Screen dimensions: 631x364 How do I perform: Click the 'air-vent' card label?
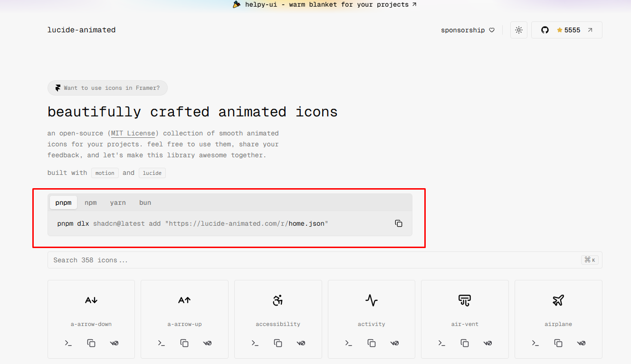coord(465,324)
